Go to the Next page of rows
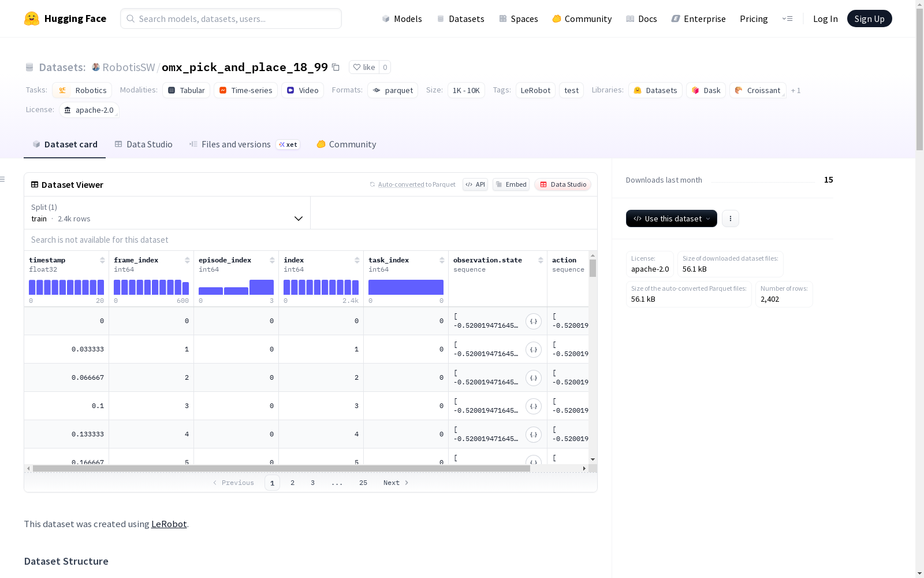The width and height of the screenshot is (924, 578). pyautogui.click(x=396, y=483)
